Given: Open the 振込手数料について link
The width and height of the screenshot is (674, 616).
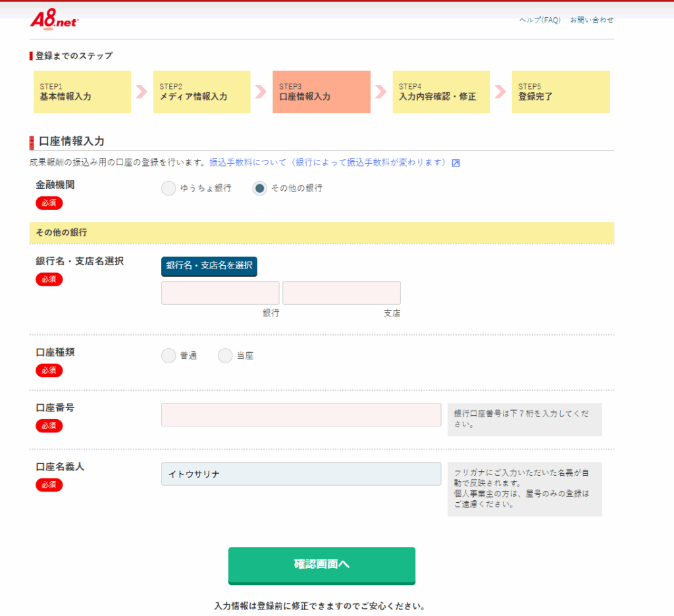Looking at the screenshot, I should [328, 163].
